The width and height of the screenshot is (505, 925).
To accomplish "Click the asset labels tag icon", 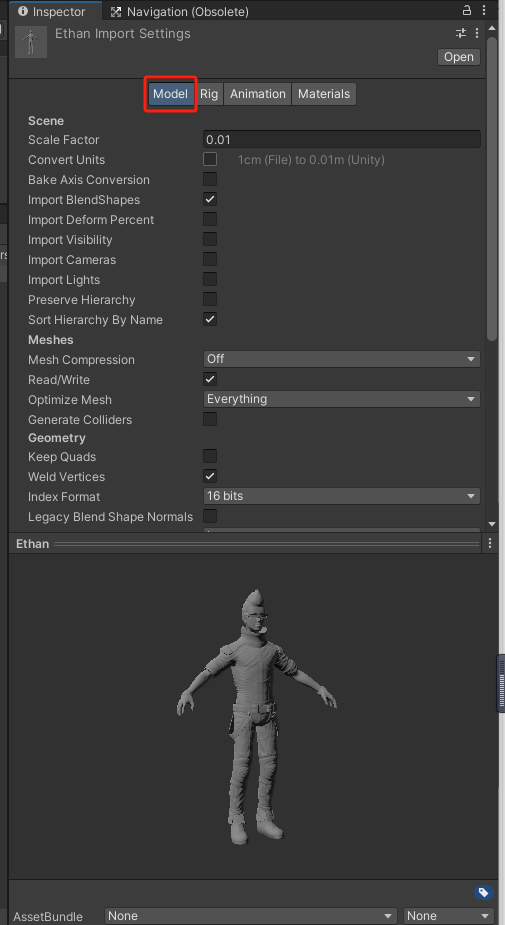I will [x=483, y=892].
